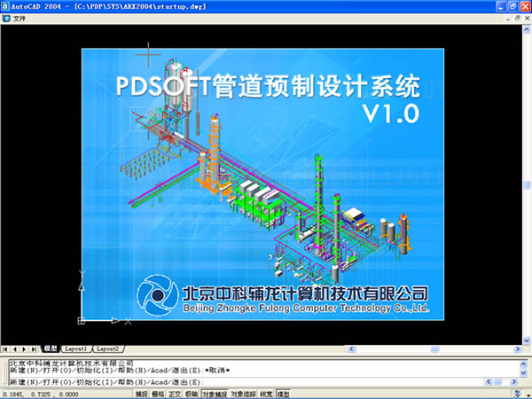Jump to last layout tab arrow
The width and height of the screenshot is (532, 399).
34,348
